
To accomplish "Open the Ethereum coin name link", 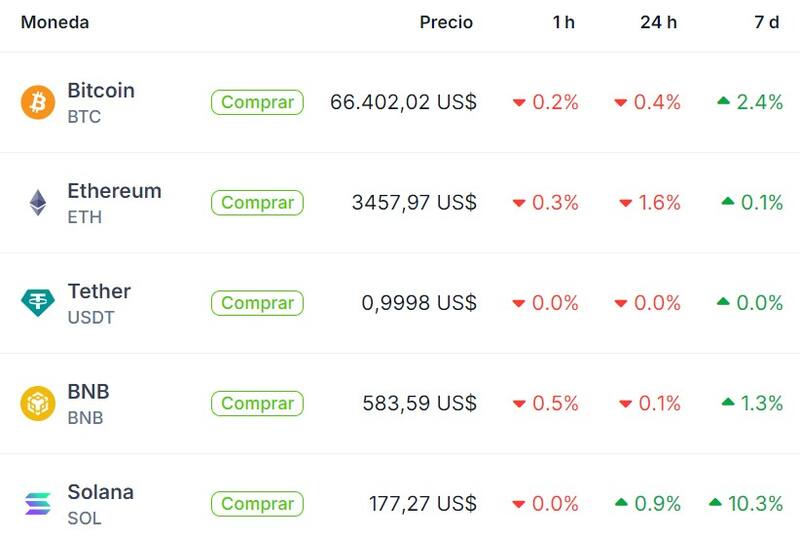I will tap(114, 191).
